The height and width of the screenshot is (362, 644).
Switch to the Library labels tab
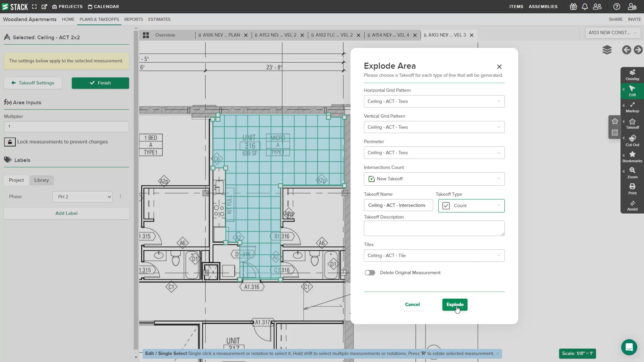click(41, 180)
